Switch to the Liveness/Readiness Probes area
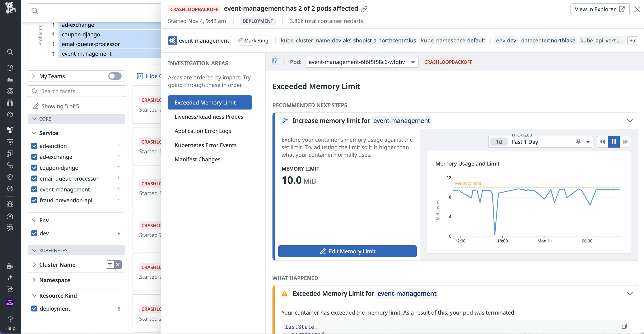The width and height of the screenshot is (644, 334). pos(209,116)
